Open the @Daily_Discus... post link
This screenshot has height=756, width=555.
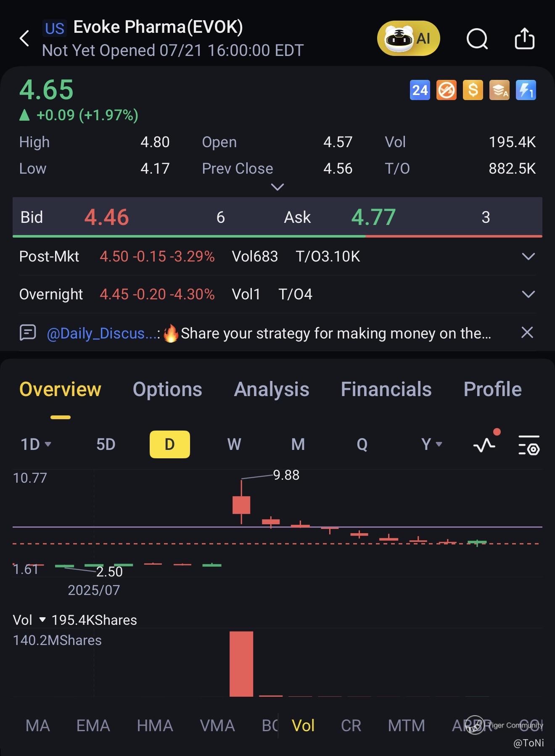pos(103,333)
